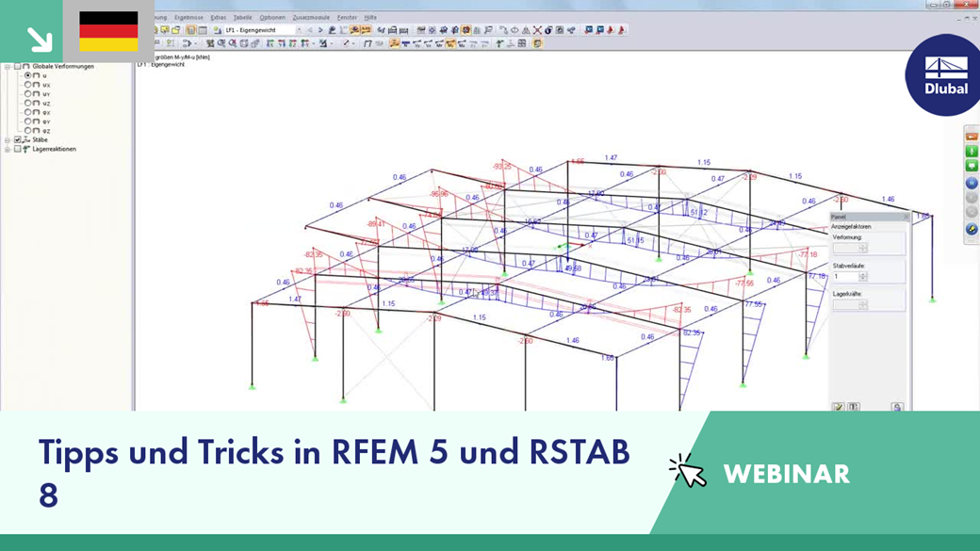Enable the Lagerreaktionen checkbox

[18, 150]
